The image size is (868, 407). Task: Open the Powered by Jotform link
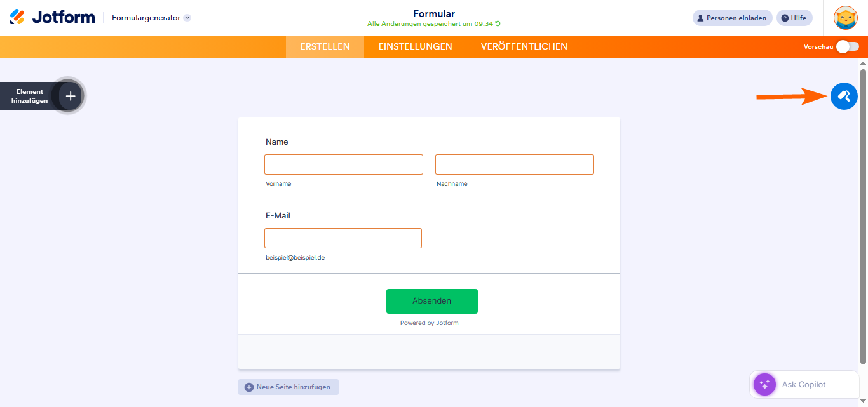tap(429, 323)
